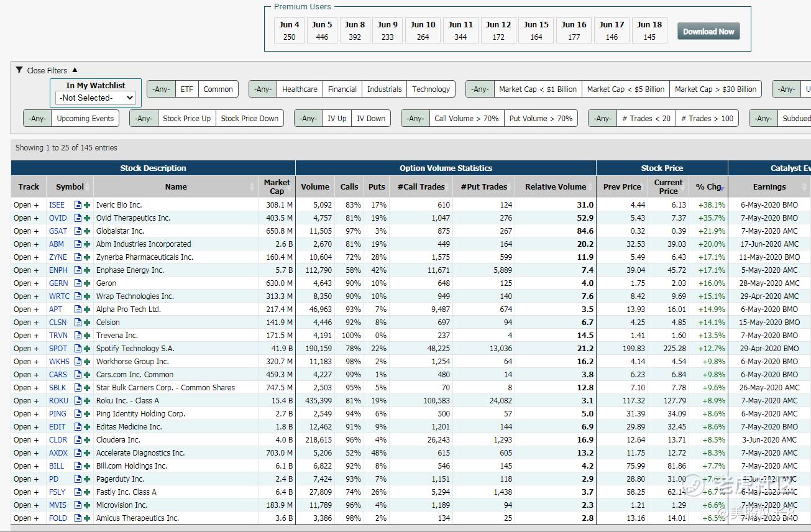Sort table by Symbol column
Screen dimensions: 811x532
[x=70, y=186]
